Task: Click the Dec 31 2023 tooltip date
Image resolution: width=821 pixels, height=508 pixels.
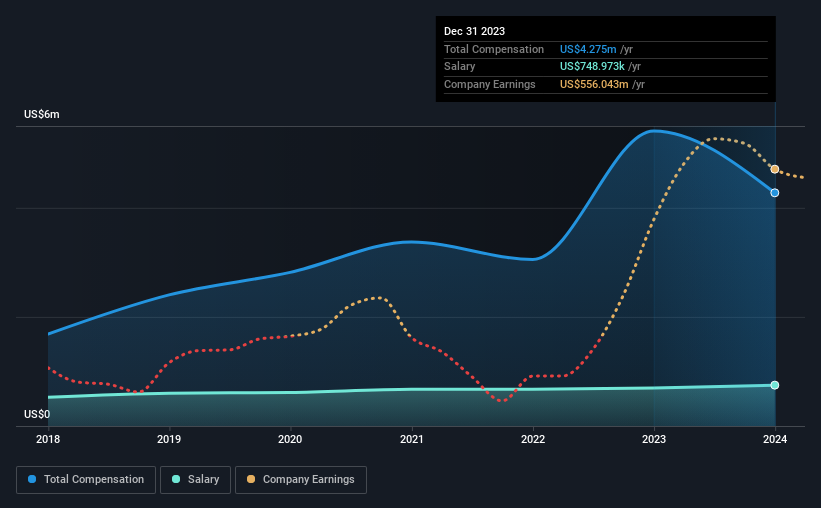Action: [474, 31]
